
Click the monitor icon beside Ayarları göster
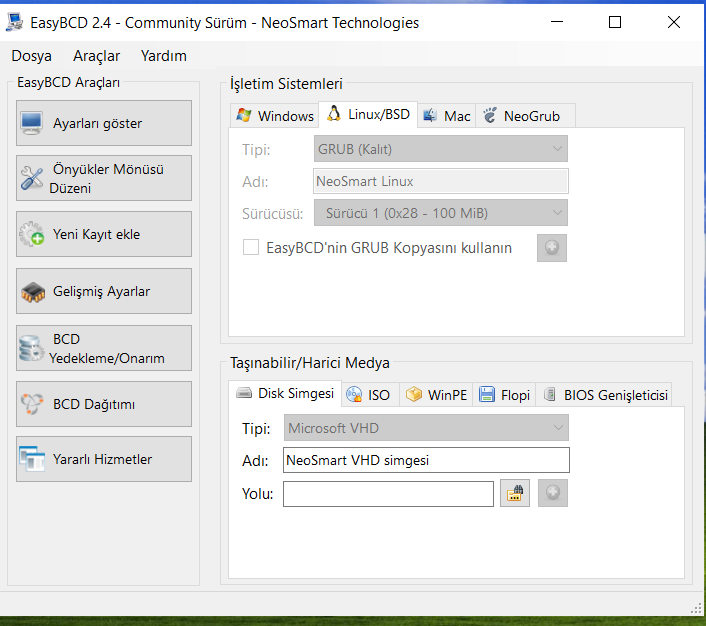tap(31, 123)
